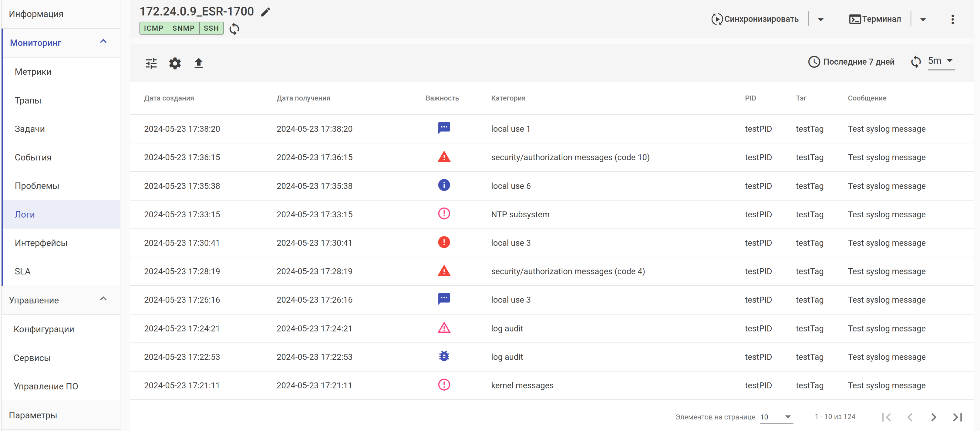Click the pencil edit icon beside device name
The width and height of the screenshot is (980, 431).
pyautogui.click(x=265, y=12)
